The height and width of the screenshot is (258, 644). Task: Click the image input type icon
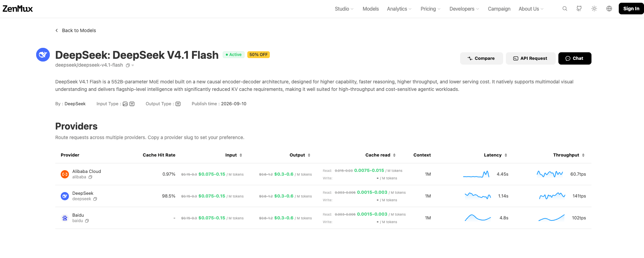click(125, 104)
